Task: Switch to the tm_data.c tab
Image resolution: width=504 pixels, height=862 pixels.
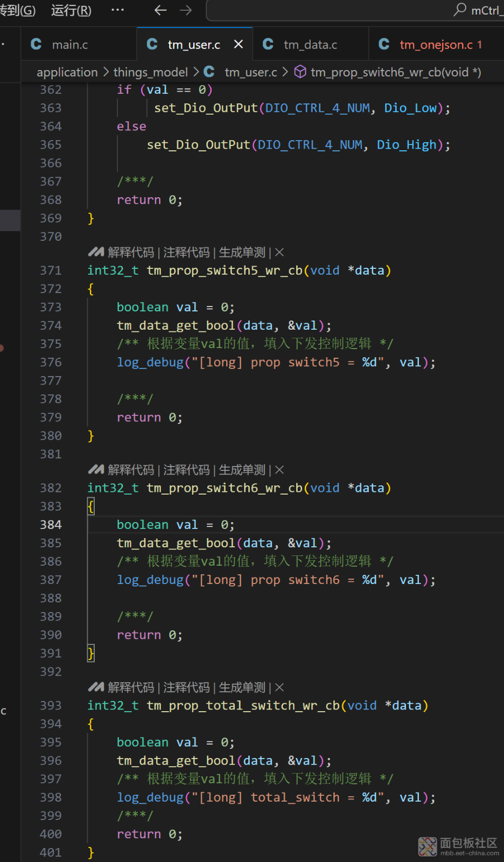Action: click(x=310, y=45)
